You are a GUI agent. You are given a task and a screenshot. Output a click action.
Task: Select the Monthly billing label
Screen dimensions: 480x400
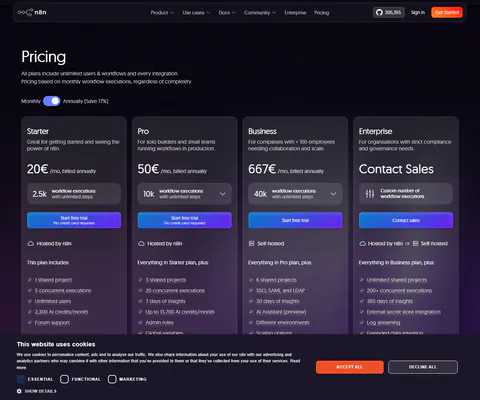31,101
